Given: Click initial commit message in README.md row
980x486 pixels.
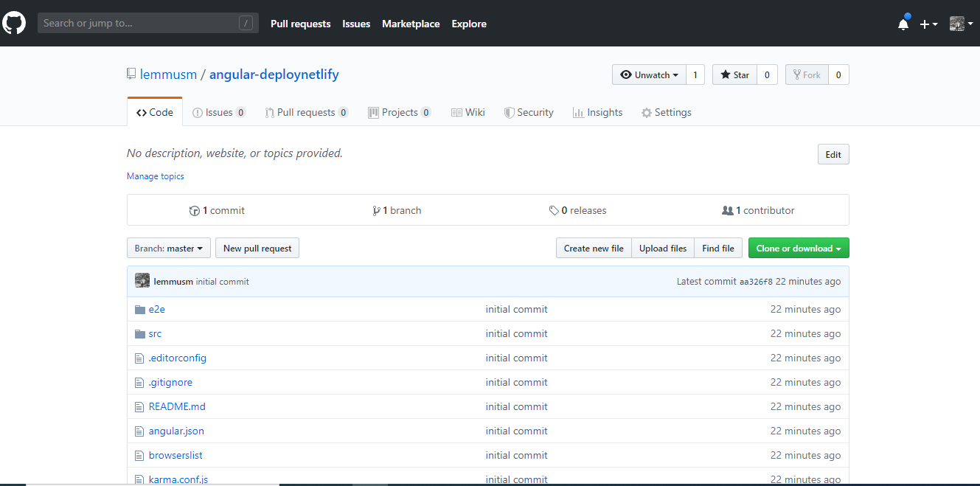Looking at the screenshot, I should click(x=516, y=406).
